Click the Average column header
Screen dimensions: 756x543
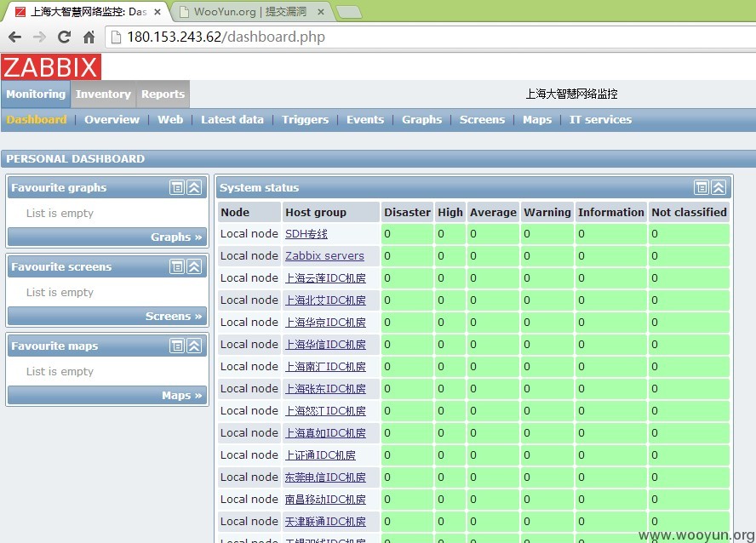coord(493,213)
